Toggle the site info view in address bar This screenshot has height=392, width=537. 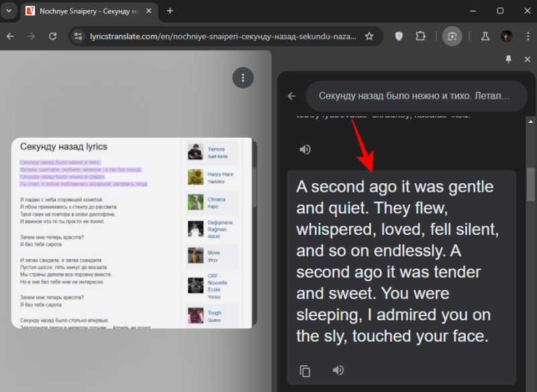pyautogui.click(x=79, y=37)
